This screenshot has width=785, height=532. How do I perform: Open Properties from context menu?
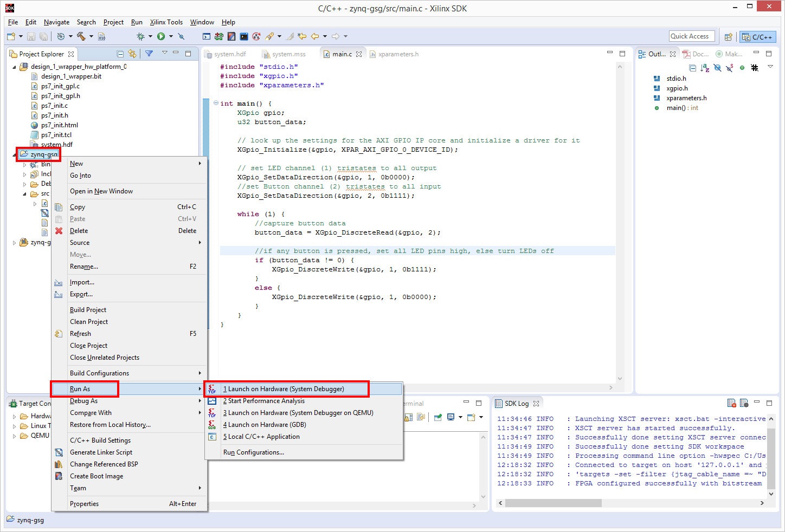(129, 504)
